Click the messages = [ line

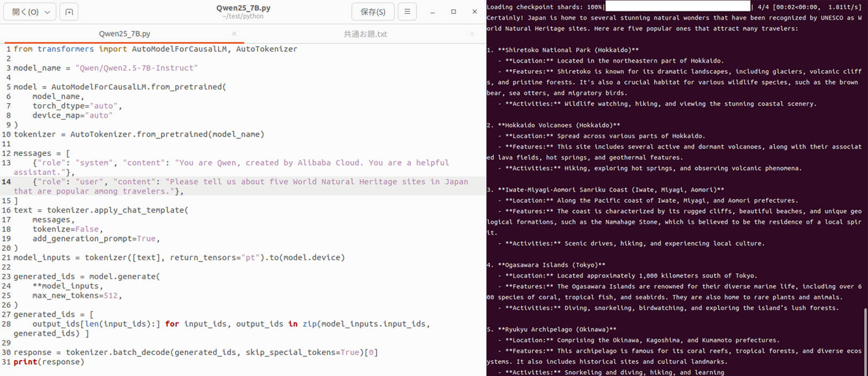coord(42,154)
